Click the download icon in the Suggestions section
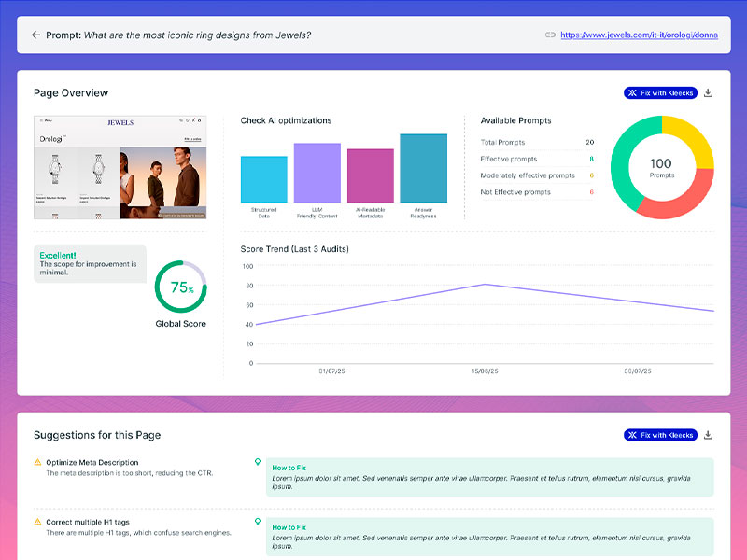 708,435
